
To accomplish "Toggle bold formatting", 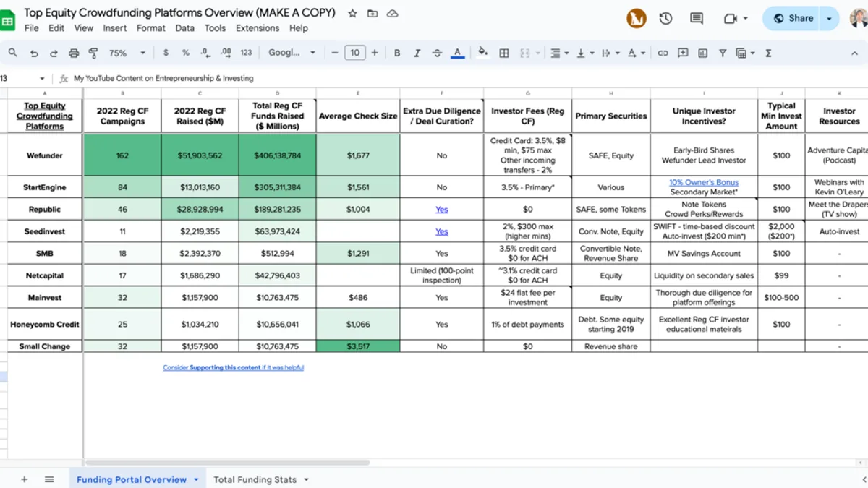I will coord(397,53).
